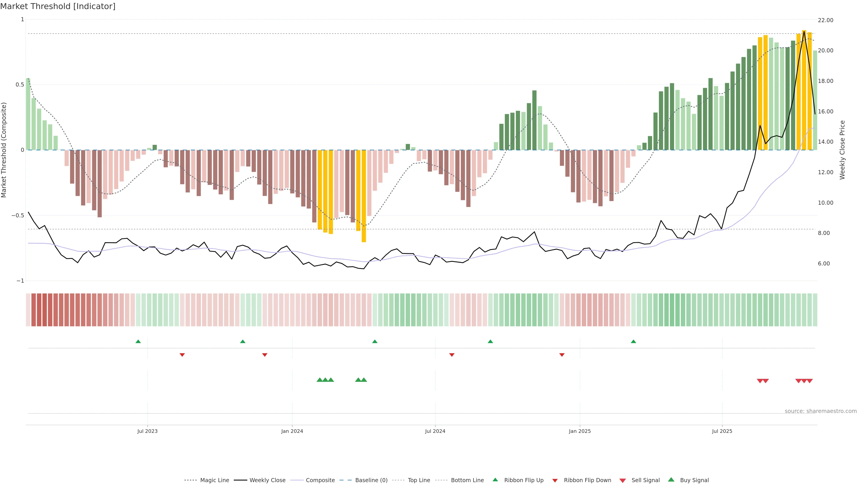Viewport: 868px width, 488px height.
Task: Click the Market Threshold [Indicator] title
Action: point(58,6)
